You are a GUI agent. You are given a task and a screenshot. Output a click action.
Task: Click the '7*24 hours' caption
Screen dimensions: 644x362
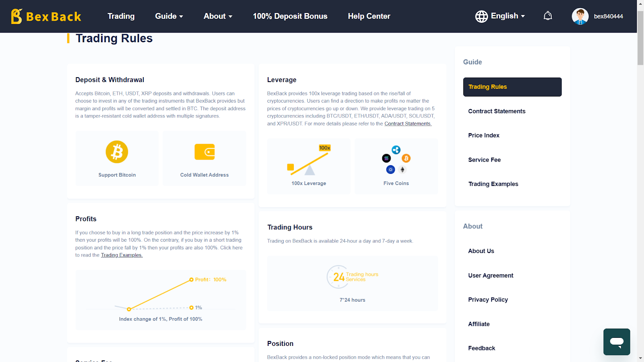click(353, 300)
